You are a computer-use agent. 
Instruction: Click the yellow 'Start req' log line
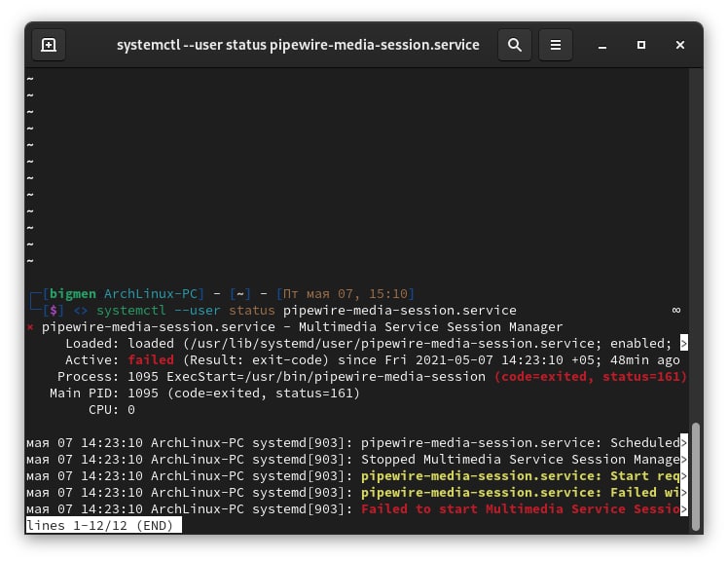356,476
